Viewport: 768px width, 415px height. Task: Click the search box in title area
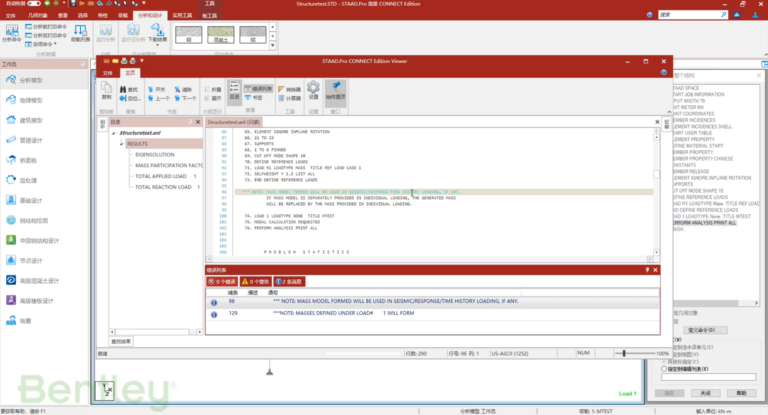pyautogui.click(x=692, y=15)
